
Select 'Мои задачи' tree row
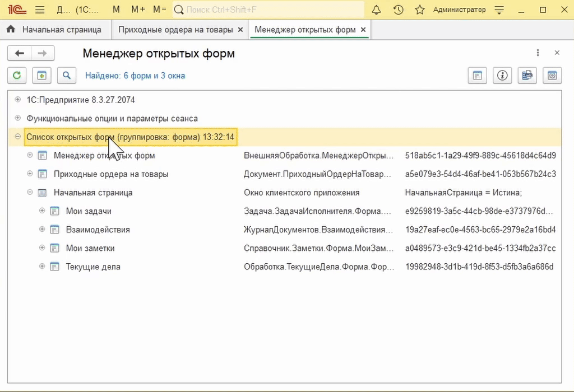pos(285,211)
